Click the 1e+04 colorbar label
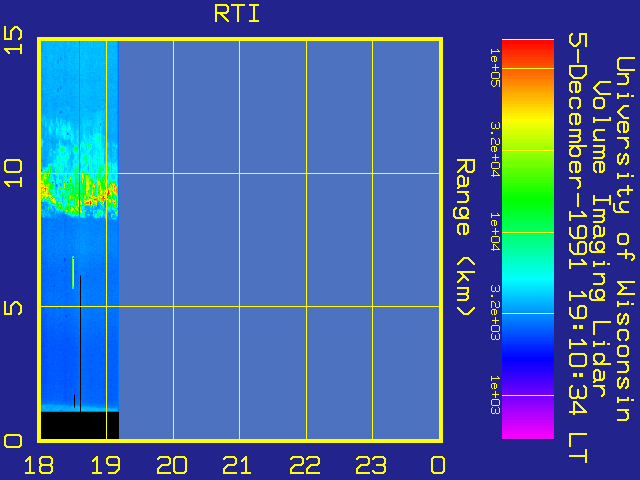Image resolution: width=640 pixels, height=480 pixels. (x=495, y=232)
